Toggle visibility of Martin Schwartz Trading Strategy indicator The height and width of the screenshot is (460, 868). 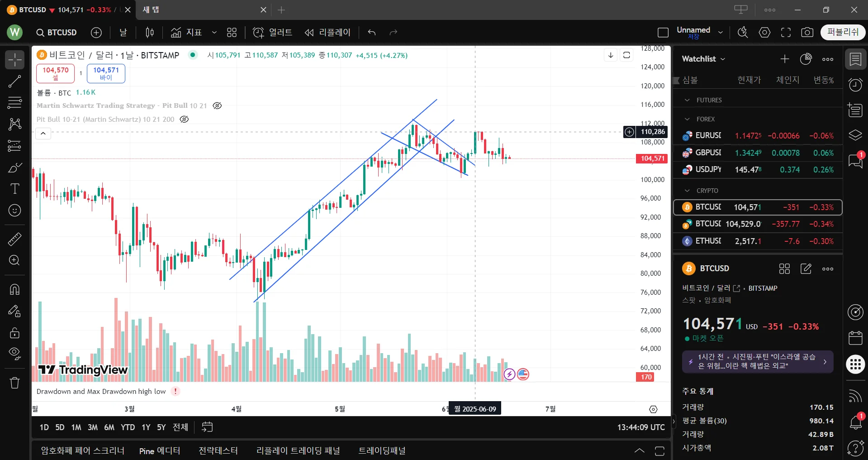[217, 106]
